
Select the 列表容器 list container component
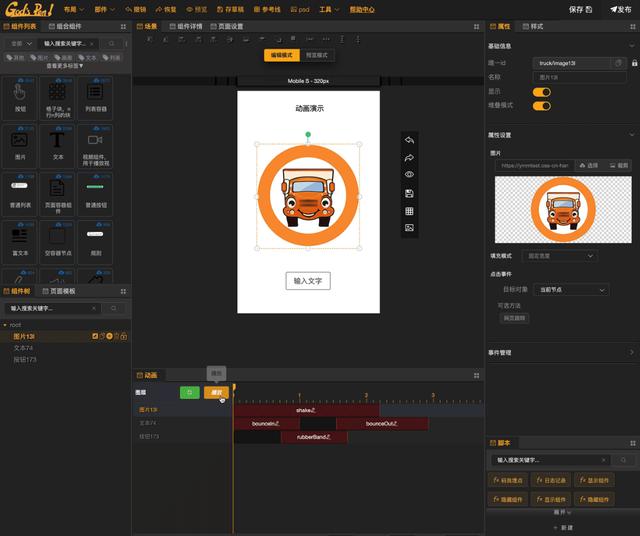[96, 98]
